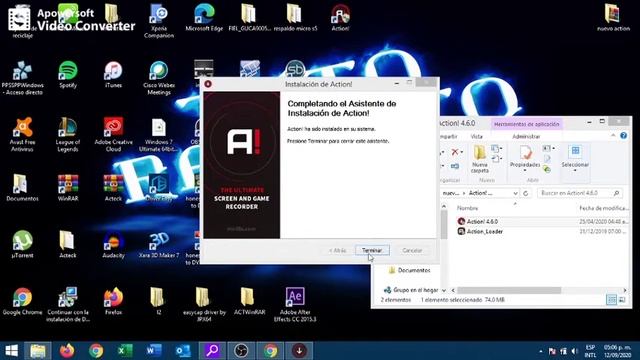Open the taskbar clock and date
640x360 pixels.
click(x=617, y=351)
